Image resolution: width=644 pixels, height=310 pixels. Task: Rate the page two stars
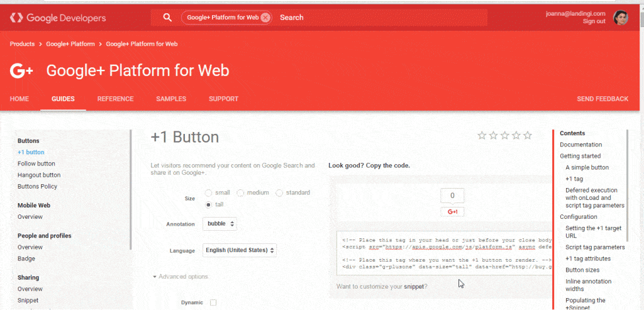coord(494,135)
